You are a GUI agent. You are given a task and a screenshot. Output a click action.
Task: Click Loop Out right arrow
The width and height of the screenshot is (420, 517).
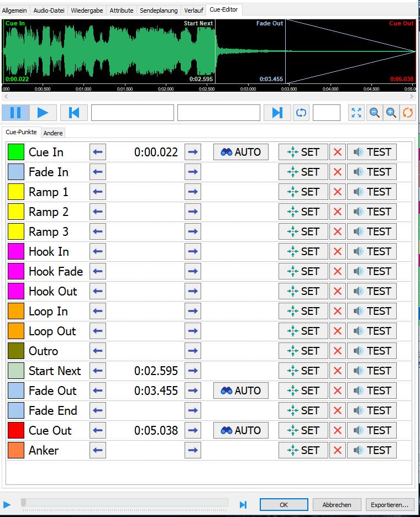(x=193, y=331)
